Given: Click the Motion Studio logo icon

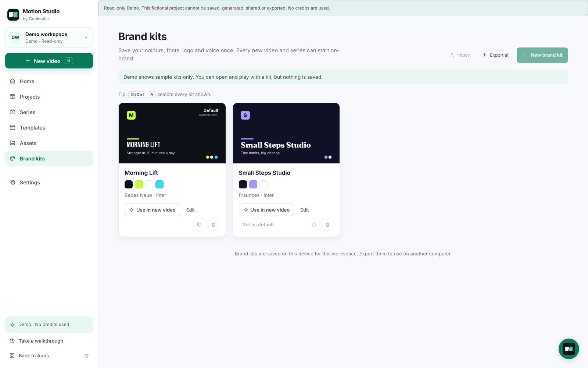Looking at the screenshot, I should (13, 15).
